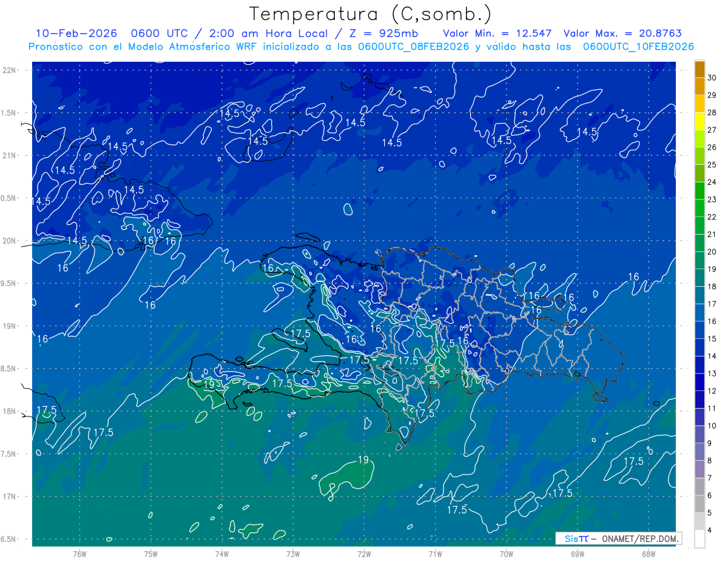Click the "73W" longitude axis label
728x562 pixels.
(293, 554)
